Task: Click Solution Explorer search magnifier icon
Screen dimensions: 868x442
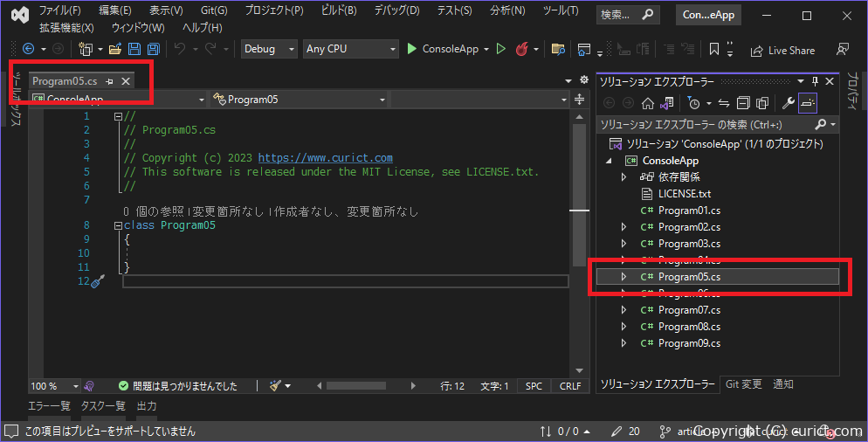Action: [x=821, y=125]
